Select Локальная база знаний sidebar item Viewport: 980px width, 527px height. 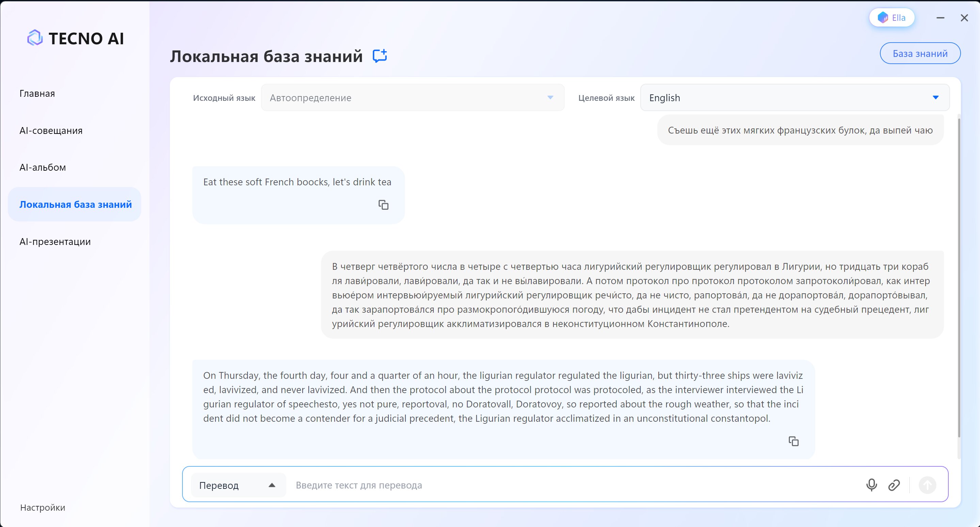point(75,204)
